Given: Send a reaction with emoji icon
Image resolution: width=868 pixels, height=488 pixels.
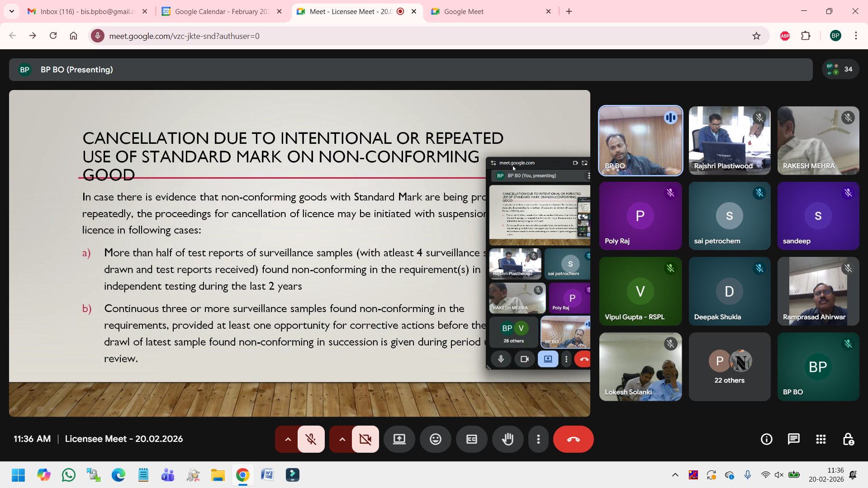Looking at the screenshot, I should pos(435,439).
